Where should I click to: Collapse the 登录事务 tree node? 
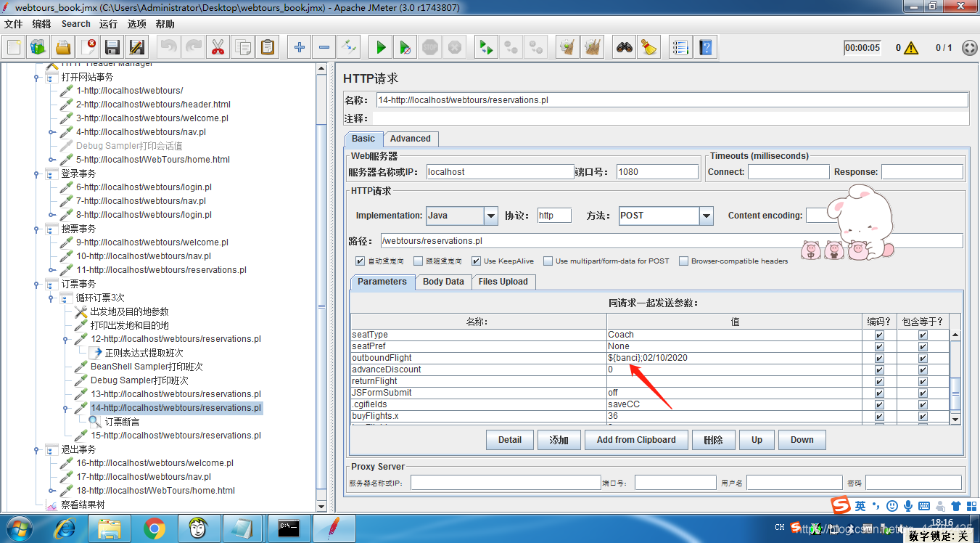(x=36, y=174)
